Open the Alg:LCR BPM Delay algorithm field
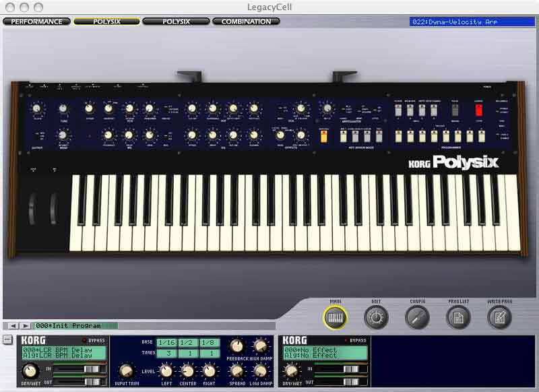 click(x=64, y=356)
